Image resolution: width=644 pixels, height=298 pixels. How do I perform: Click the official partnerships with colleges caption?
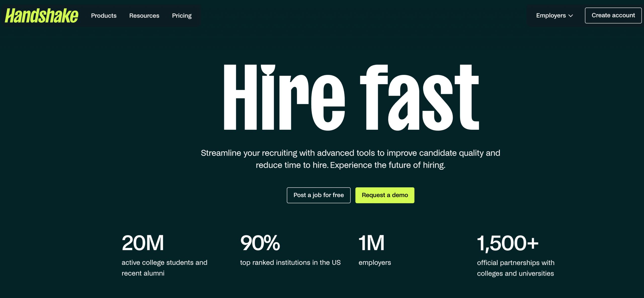click(x=515, y=268)
